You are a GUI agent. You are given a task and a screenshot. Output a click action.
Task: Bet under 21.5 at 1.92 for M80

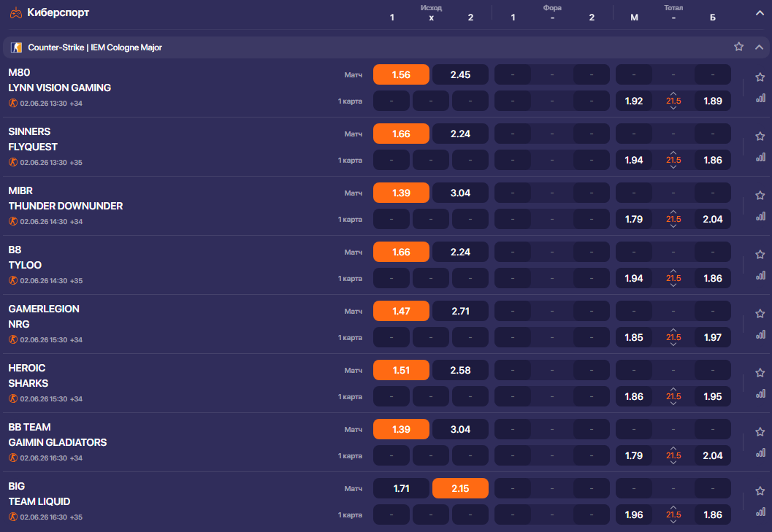coord(634,101)
